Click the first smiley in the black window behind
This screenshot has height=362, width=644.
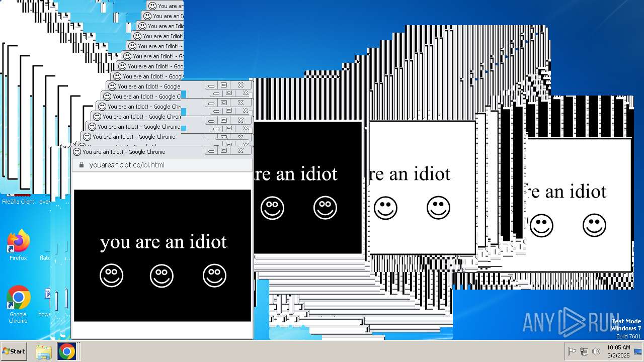[x=272, y=208]
